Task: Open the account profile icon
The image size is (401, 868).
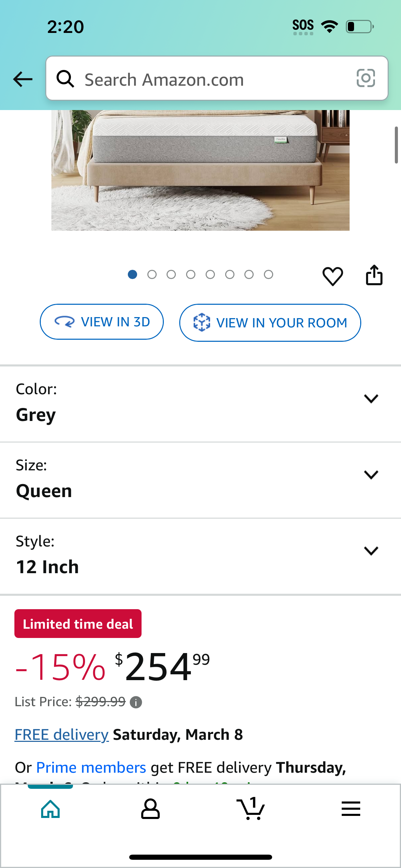Action: [x=150, y=809]
